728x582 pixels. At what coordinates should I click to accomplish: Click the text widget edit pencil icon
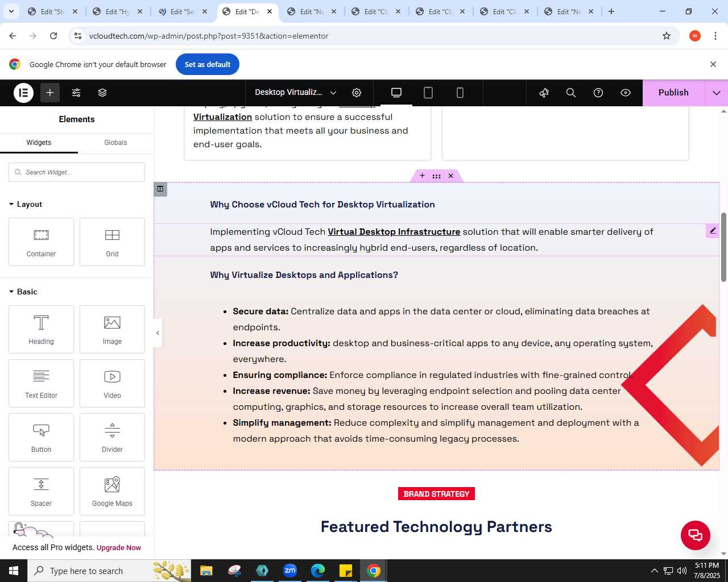point(713,230)
